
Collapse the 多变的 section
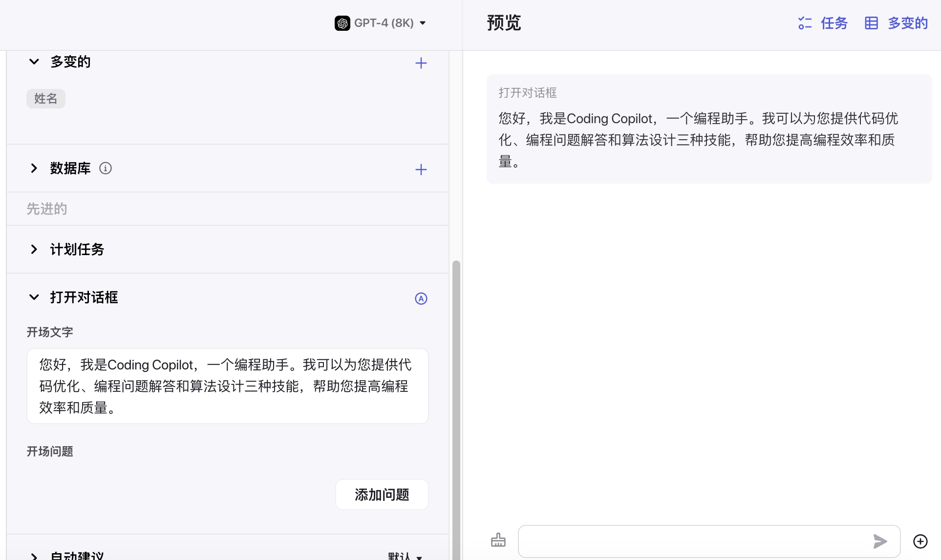click(34, 62)
